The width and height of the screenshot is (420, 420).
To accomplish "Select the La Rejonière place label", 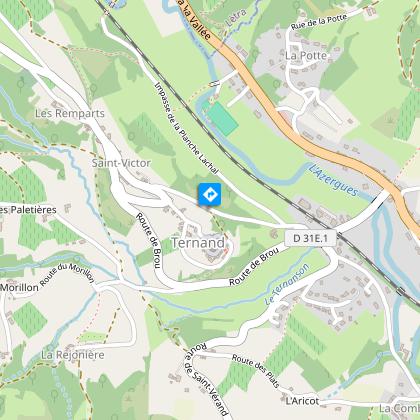I will [73, 355].
